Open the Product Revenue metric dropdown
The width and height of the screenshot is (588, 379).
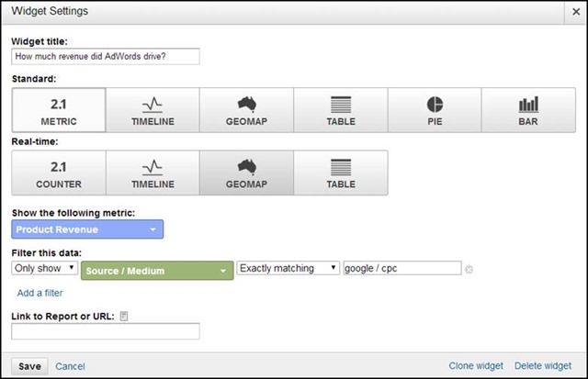[x=88, y=229]
